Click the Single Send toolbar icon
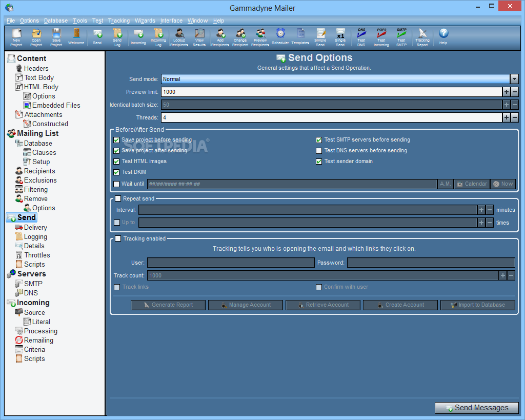 pos(340,37)
